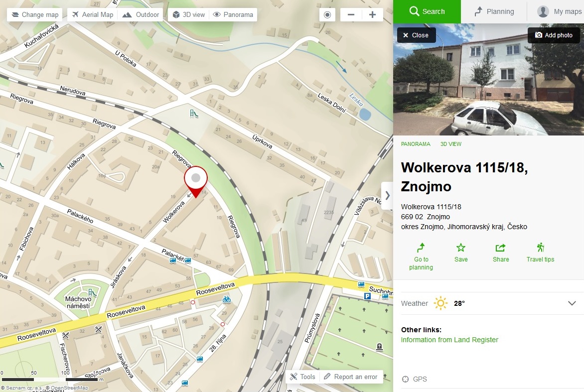This screenshot has width=584, height=392.
Task: Click the Report an error button
Action: pyautogui.click(x=350, y=377)
